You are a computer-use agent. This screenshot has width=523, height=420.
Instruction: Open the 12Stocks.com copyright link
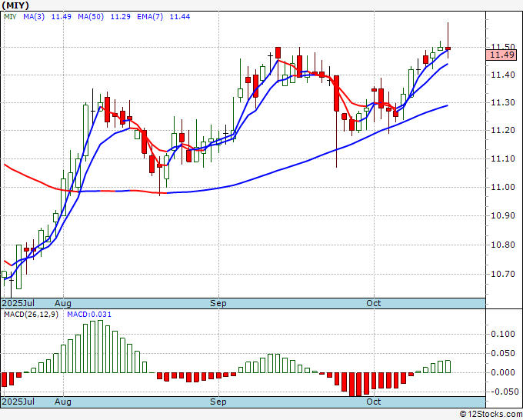pyautogui.click(x=491, y=415)
